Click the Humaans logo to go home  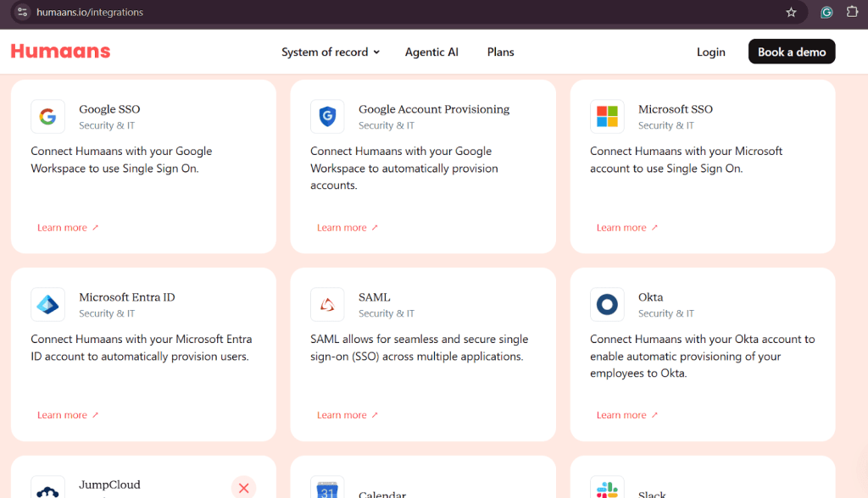(x=60, y=51)
